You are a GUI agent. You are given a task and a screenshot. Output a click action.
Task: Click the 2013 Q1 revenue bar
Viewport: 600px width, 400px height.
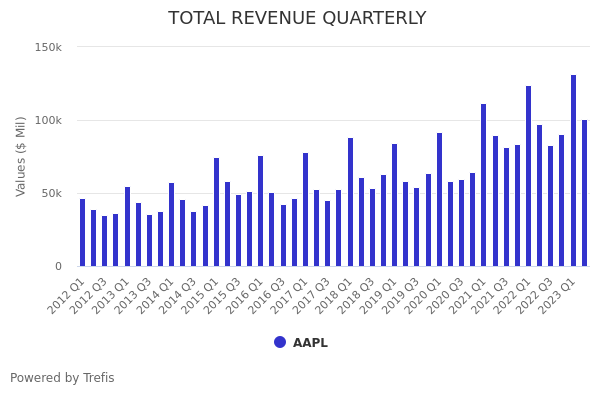127,226
